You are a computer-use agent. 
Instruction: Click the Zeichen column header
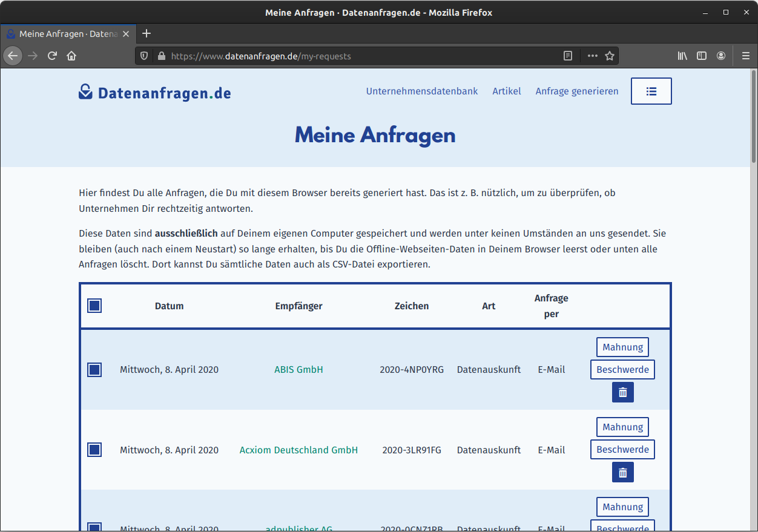tap(412, 306)
